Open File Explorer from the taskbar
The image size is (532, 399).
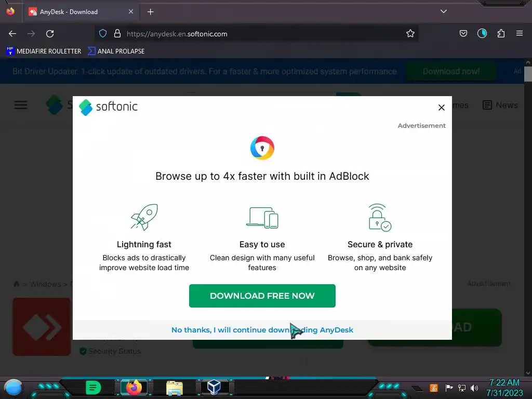175,388
